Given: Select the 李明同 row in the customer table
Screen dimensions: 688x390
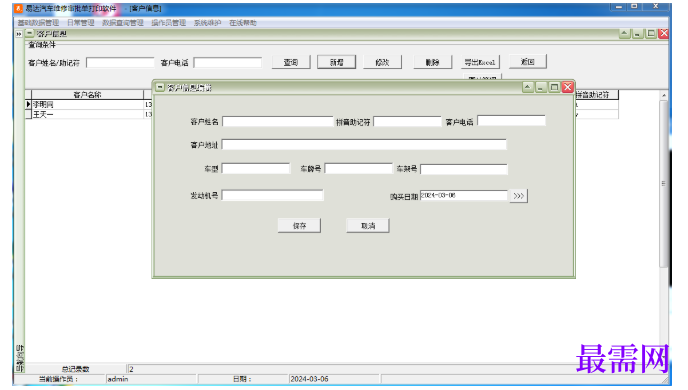Looking at the screenshot, I should [88, 104].
